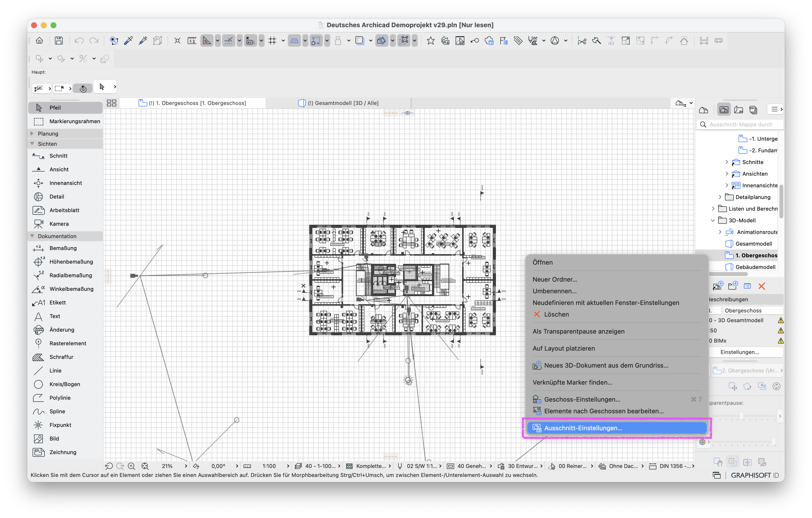Click the Obergeschoss name input field
Image resolution: width=812 pixels, height=518 pixels.
[x=753, y=311]
